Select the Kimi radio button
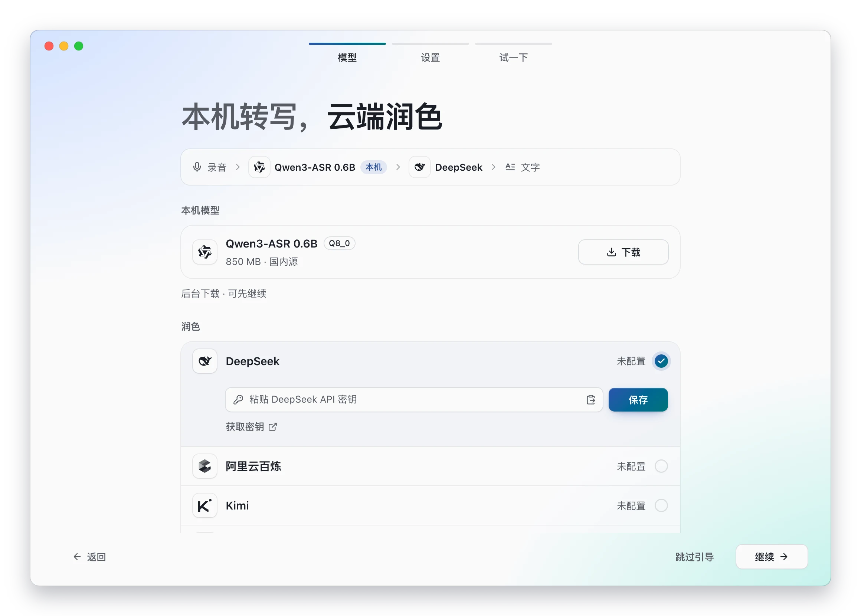 pyautogui.click(x=661, y=506)
